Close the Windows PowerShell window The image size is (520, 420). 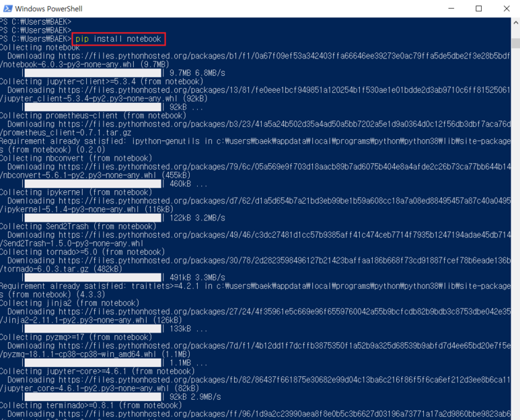[507, 8]
